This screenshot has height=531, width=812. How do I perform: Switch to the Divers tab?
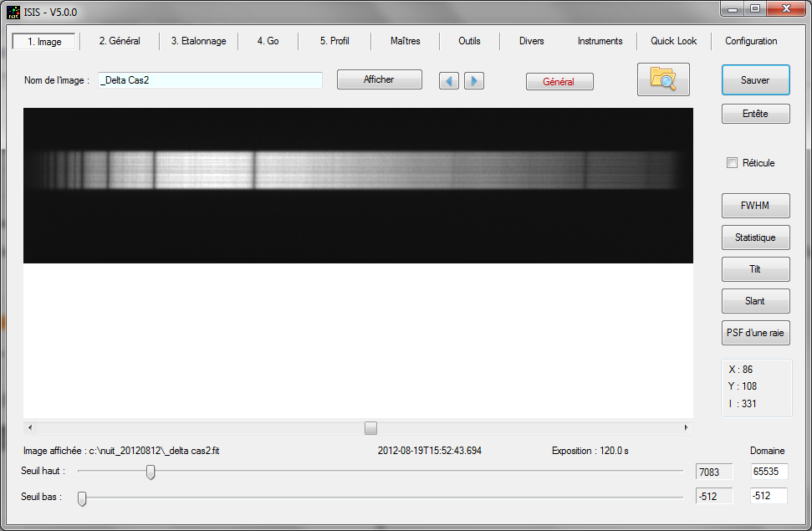pyautogui.click(x=531, y=41)
